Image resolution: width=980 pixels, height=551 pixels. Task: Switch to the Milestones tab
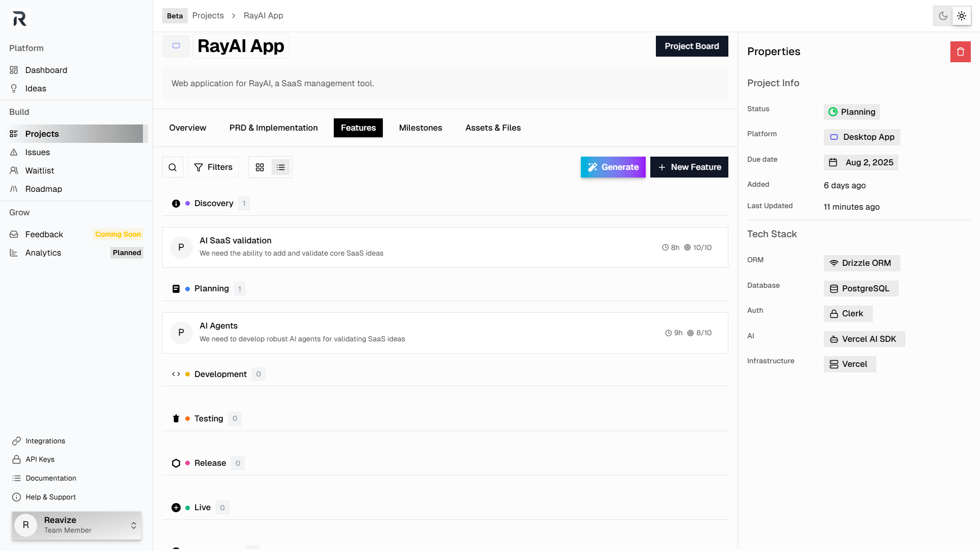420,128
